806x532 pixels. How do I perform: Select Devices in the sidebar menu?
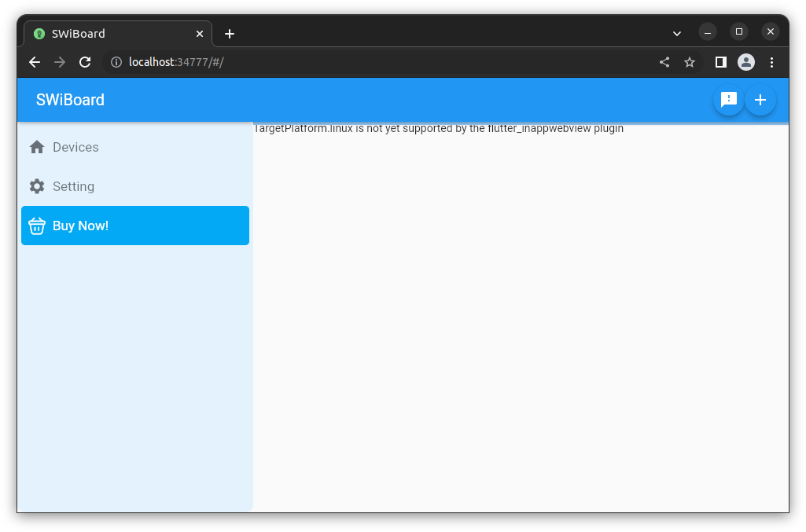(x=75, y=147)
